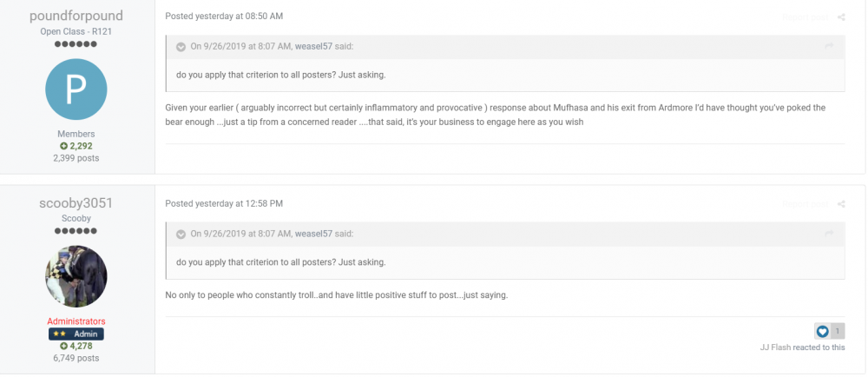
Task: Click poundforpound's letter P avatar
Action: click(76, 89)
